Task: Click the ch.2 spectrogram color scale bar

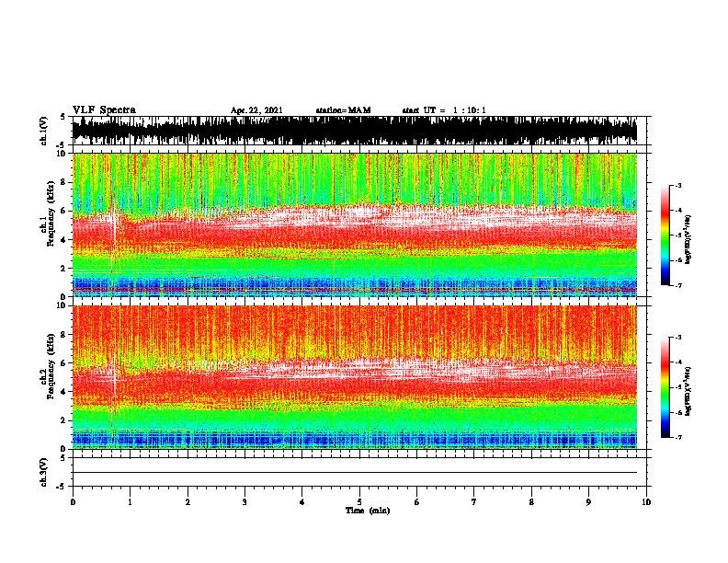Action: 665,387
